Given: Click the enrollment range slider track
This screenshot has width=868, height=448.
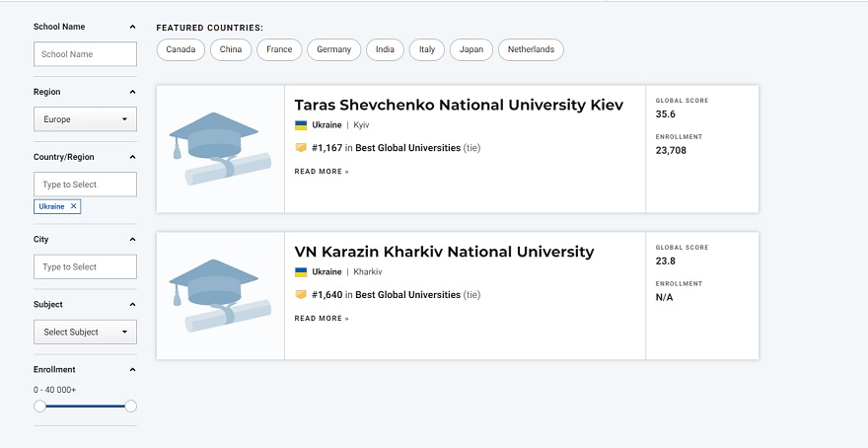Looking at the screenshot, I should pos(85,407).
